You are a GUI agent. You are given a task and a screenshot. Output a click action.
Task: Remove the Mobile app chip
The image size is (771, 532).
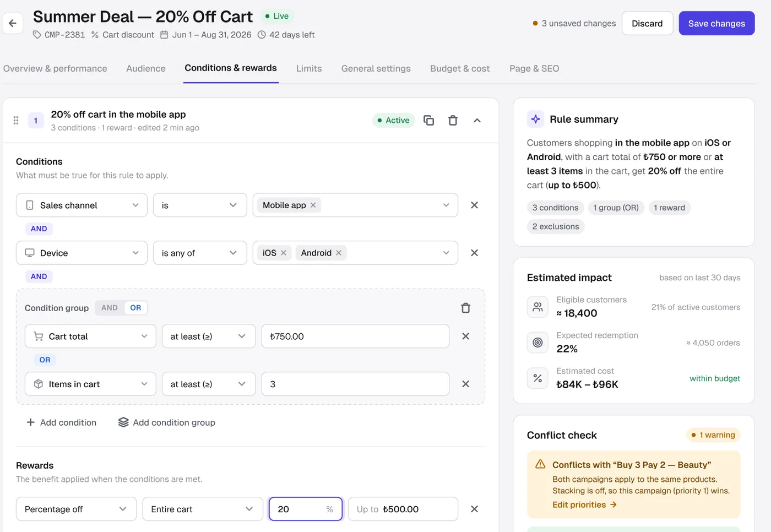click(x=313, y=205)
